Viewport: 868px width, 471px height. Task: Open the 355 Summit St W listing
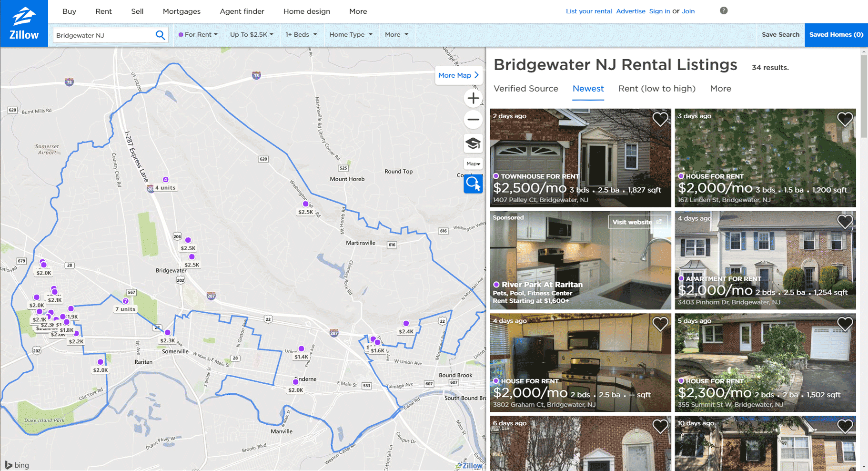(765, 363)
